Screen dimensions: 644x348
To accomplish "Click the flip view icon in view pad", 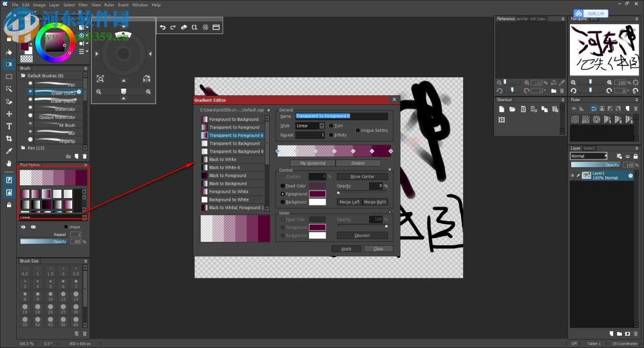I will [147, 78].
